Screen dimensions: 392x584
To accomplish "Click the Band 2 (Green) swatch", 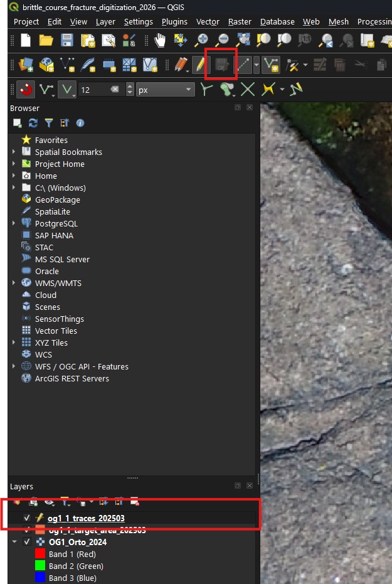I will pyautogui.click(x=40, y=566).
